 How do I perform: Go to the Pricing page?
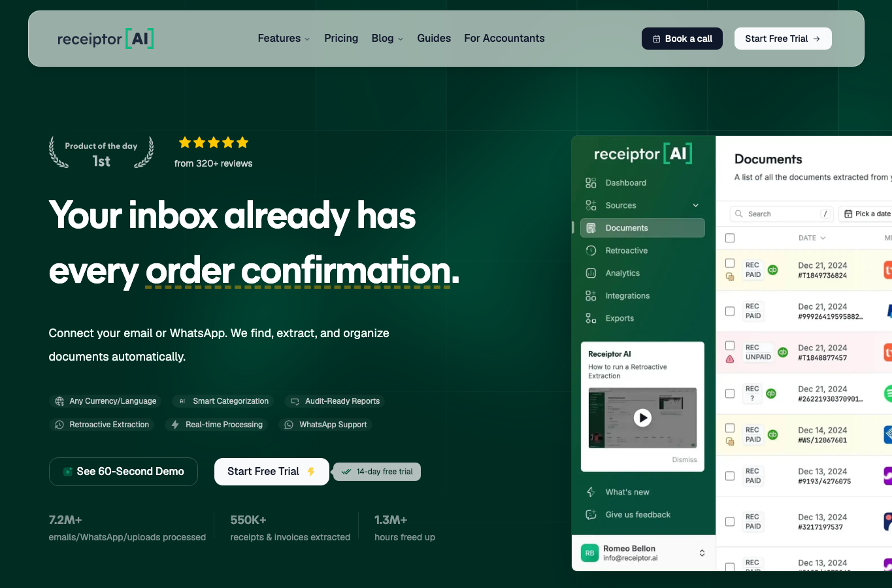(341, 39)
